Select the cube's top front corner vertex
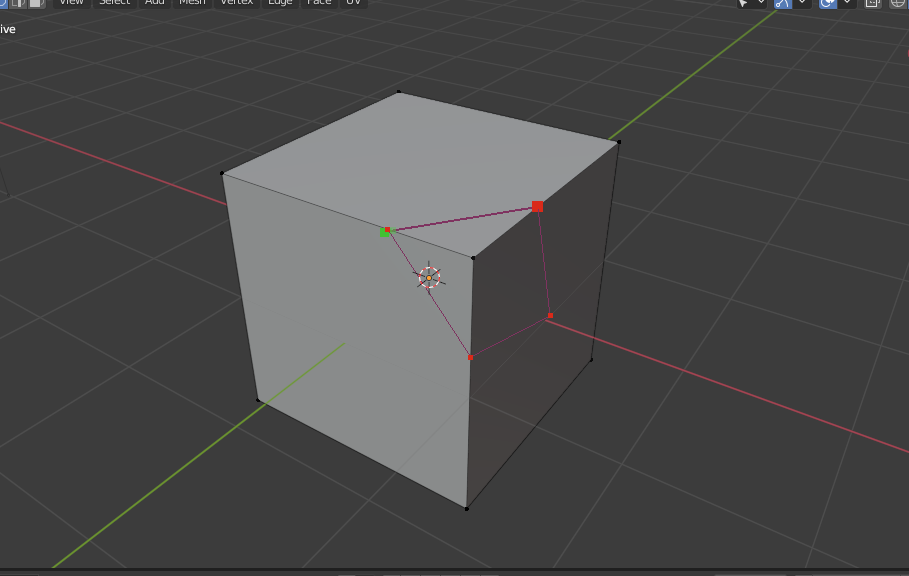 click(x=473, y=258)
